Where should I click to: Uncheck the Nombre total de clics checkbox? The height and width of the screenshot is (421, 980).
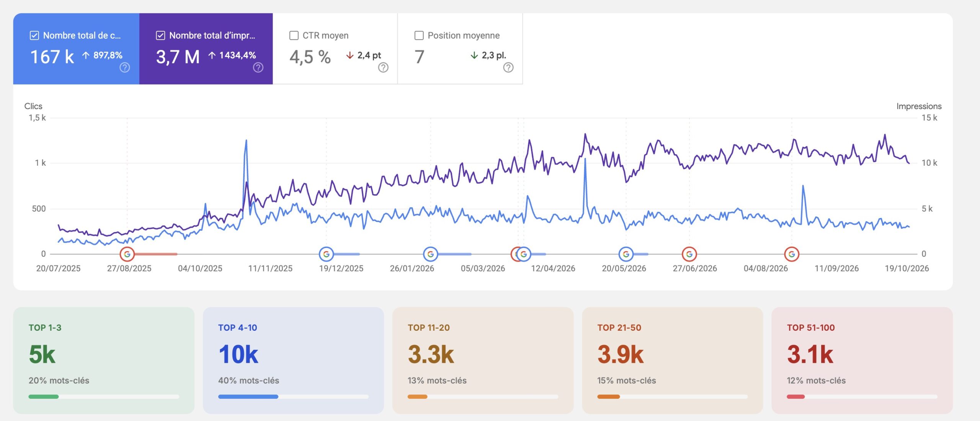(34, 36)
